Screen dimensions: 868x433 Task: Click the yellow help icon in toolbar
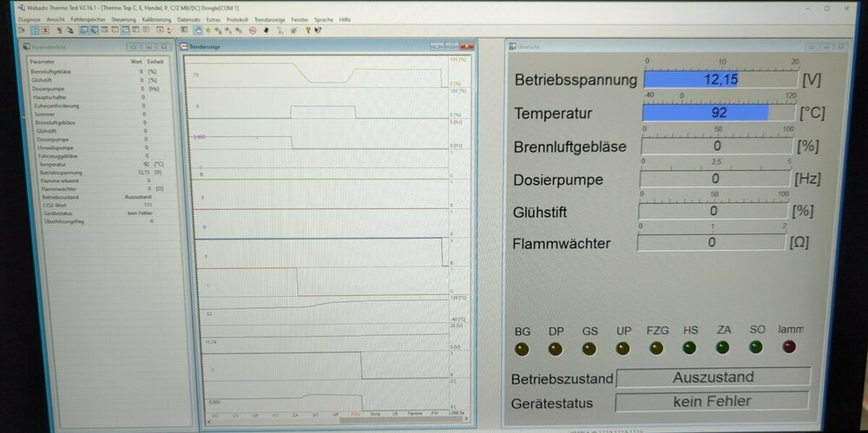[x=310, y=30]
